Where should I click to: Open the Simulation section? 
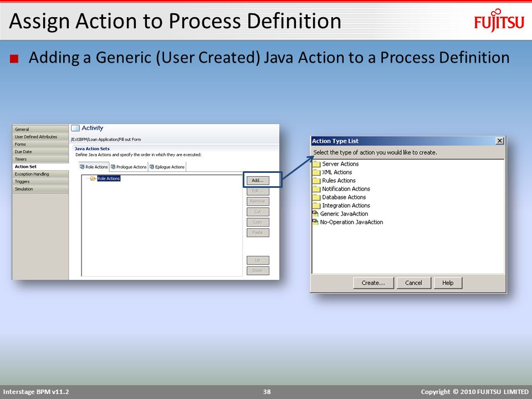(40, 189)
